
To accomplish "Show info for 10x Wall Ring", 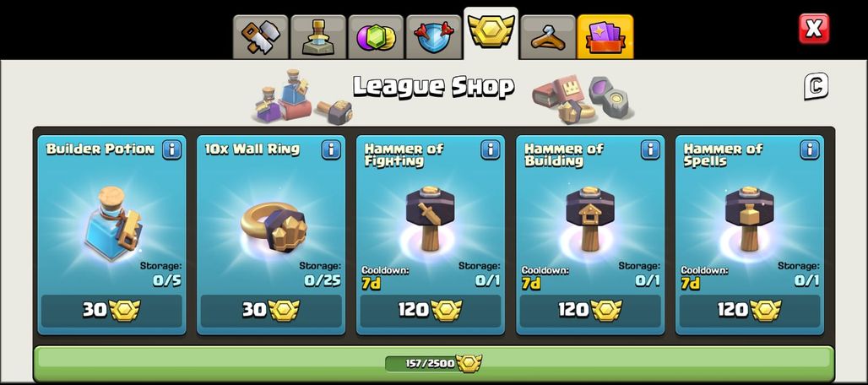I will [x=331, y=149].
